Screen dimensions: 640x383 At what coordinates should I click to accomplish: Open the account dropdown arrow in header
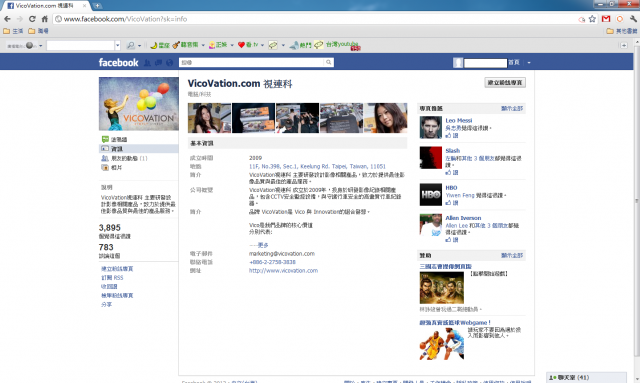tap(529, 62)
